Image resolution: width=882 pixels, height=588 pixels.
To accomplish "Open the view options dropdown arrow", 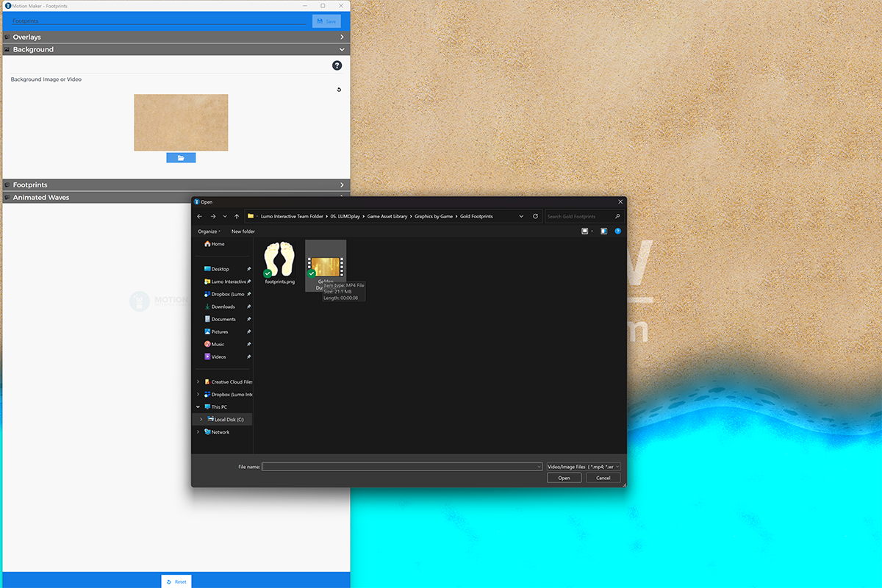I will point(592,231).
